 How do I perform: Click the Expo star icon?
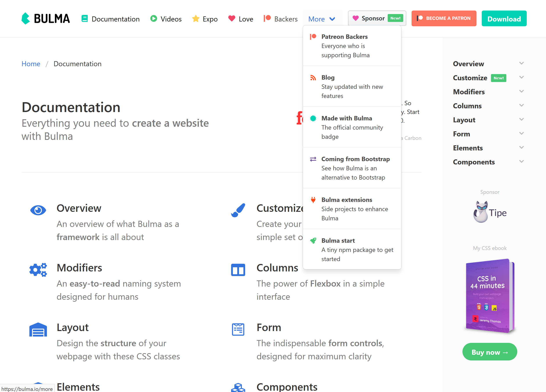pos(196,19)
